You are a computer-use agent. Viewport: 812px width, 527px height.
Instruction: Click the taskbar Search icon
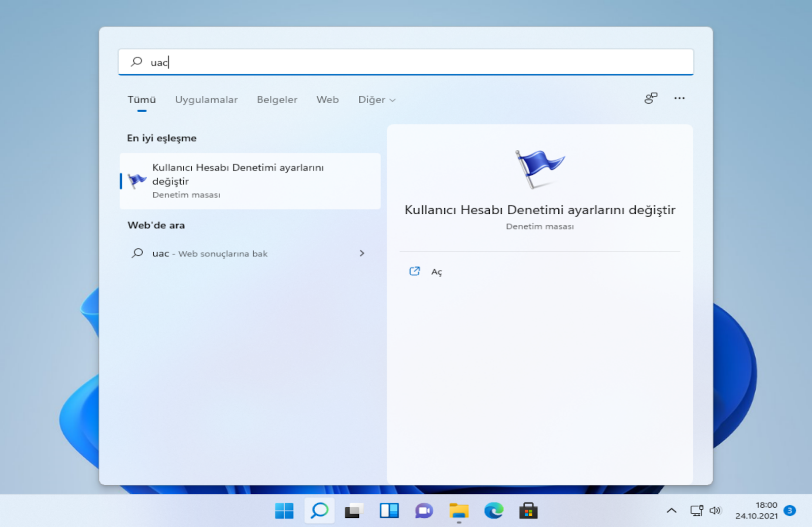click(x=320, y=510)
